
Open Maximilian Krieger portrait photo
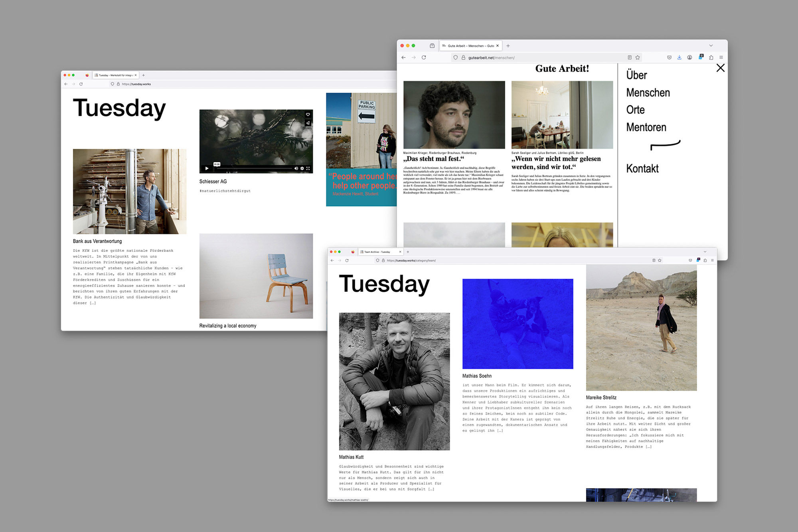(x=454, y=115)
